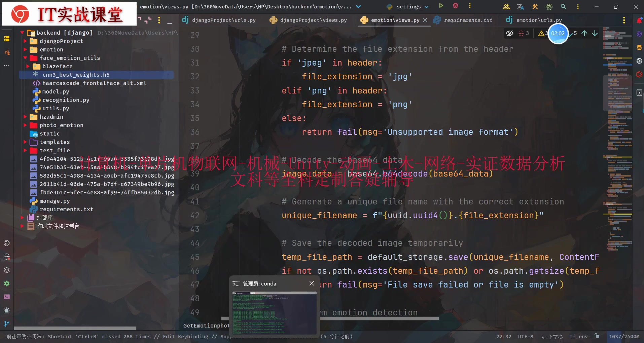The width and height of the screenshot is (644, 343).
Task: Collapse the backend [django] root folder
Action: [x=22, y=33]
